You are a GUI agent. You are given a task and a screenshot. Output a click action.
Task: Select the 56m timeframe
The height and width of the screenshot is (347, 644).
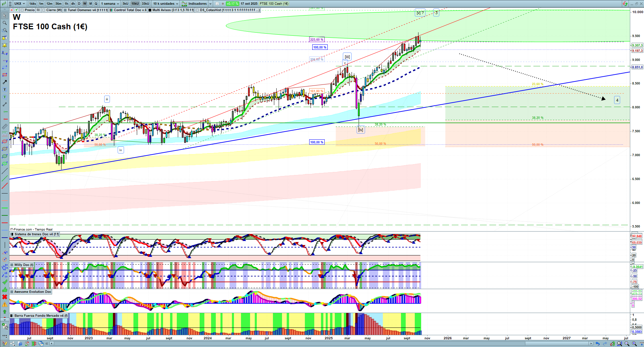pyautogui.click(x=58, y=4)
